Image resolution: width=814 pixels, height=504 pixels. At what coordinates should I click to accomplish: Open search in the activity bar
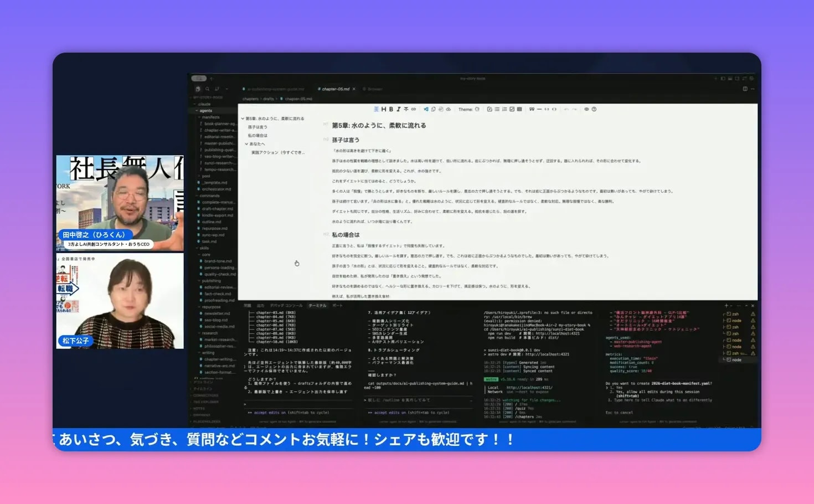pos(208,89)
